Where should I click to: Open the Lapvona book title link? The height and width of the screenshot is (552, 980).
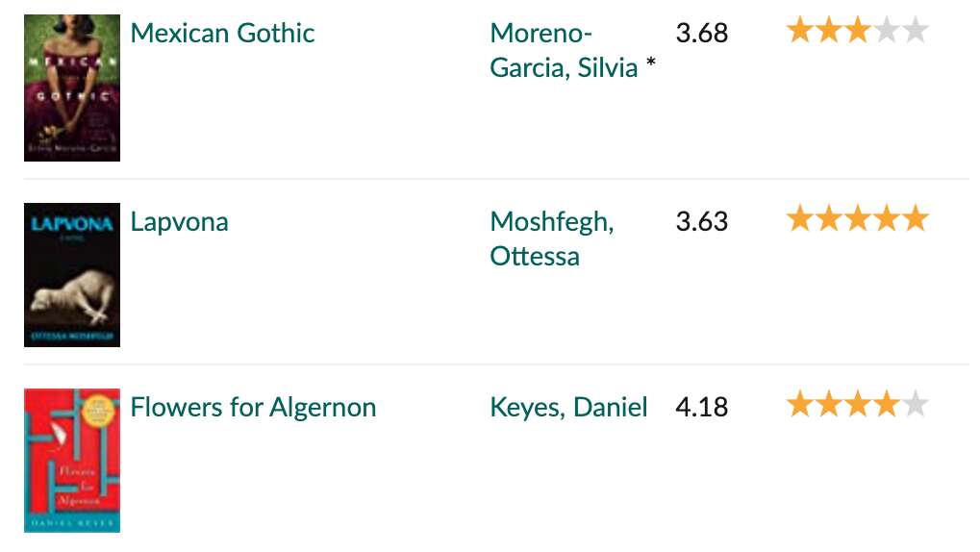(180, 222)
